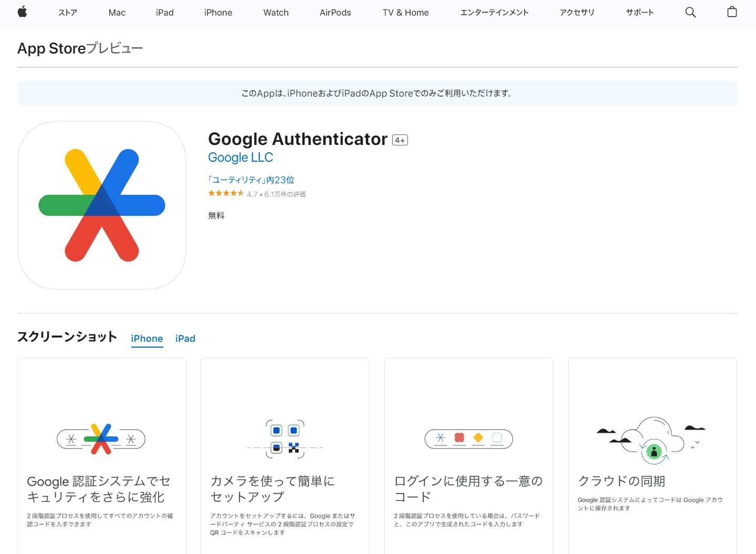Open the ユーティリティ内23位 ranking link
Image resolution: width=756 pixels, height=554 pixels.
[251, 179]
